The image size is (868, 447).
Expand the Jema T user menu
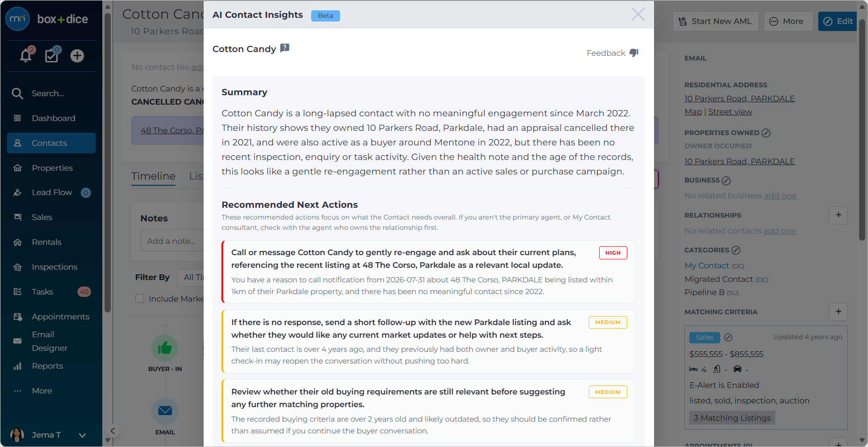(83, 435)
